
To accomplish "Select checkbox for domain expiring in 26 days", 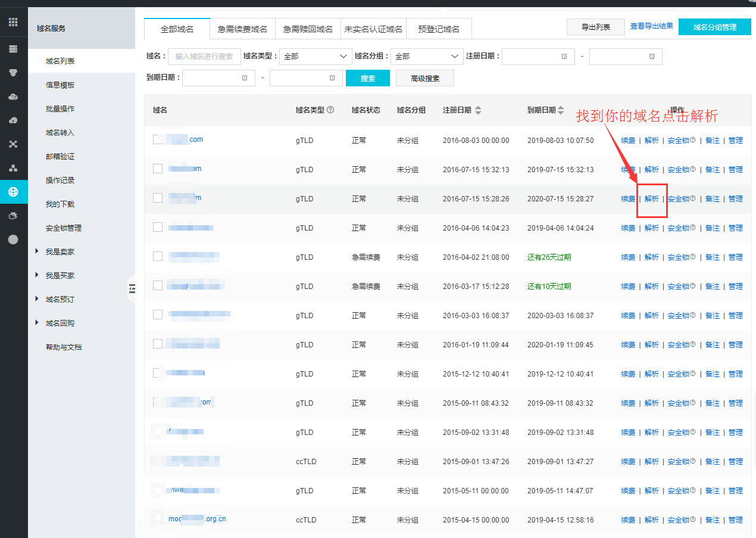I will pos(158,256).
